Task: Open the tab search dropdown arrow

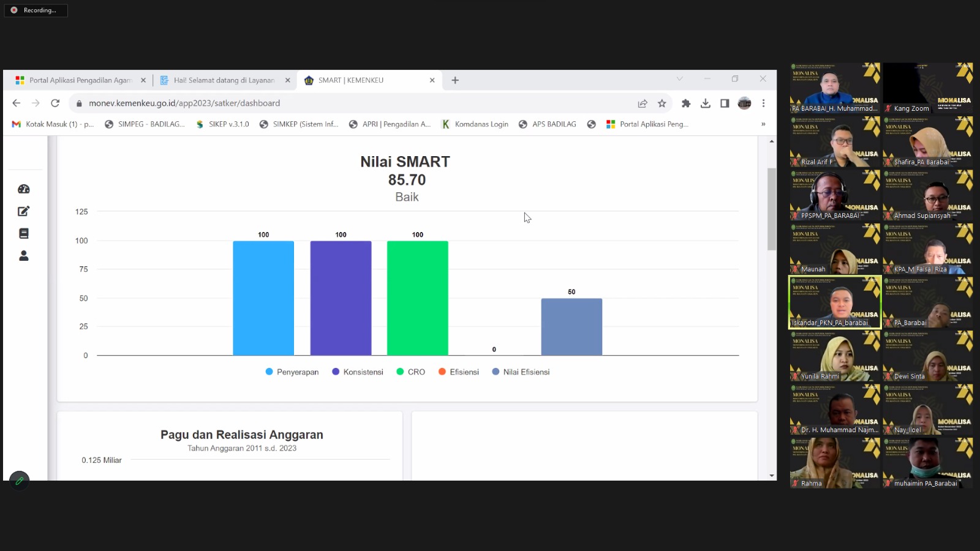Action: [x=679, y=79]
